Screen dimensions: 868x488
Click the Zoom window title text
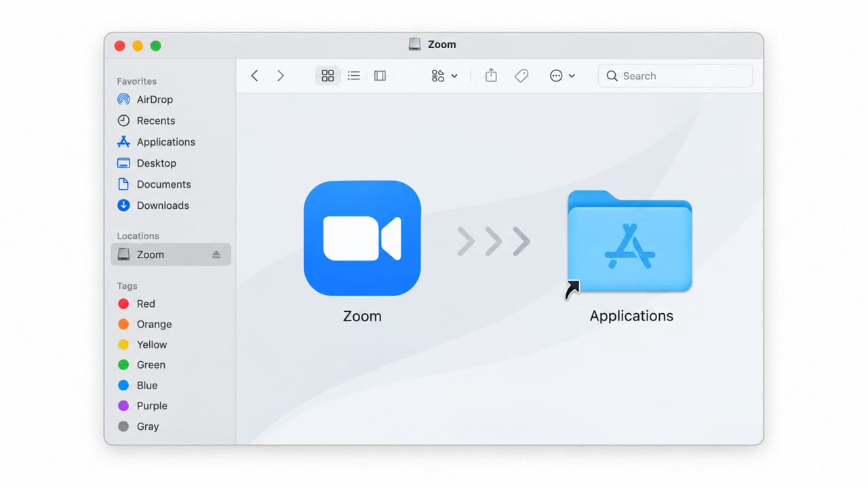pyautogui.click(x=441, y=45)
